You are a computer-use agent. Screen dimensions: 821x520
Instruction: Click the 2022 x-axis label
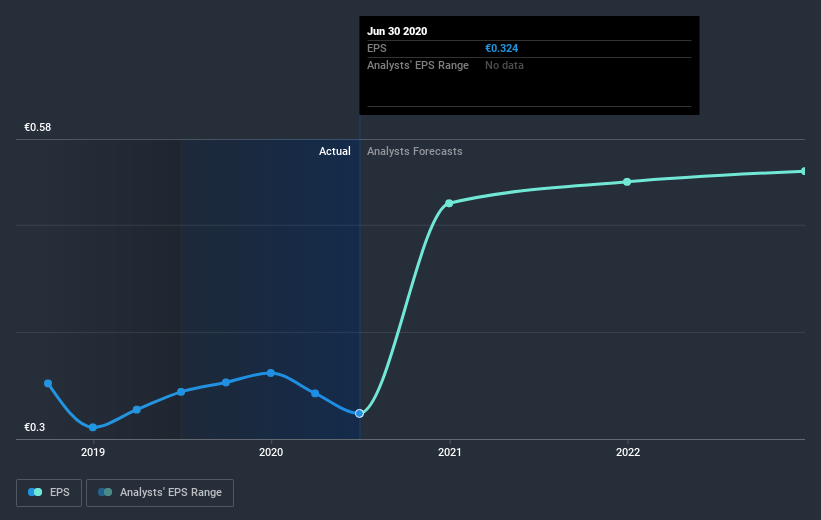tap(628, 452)
